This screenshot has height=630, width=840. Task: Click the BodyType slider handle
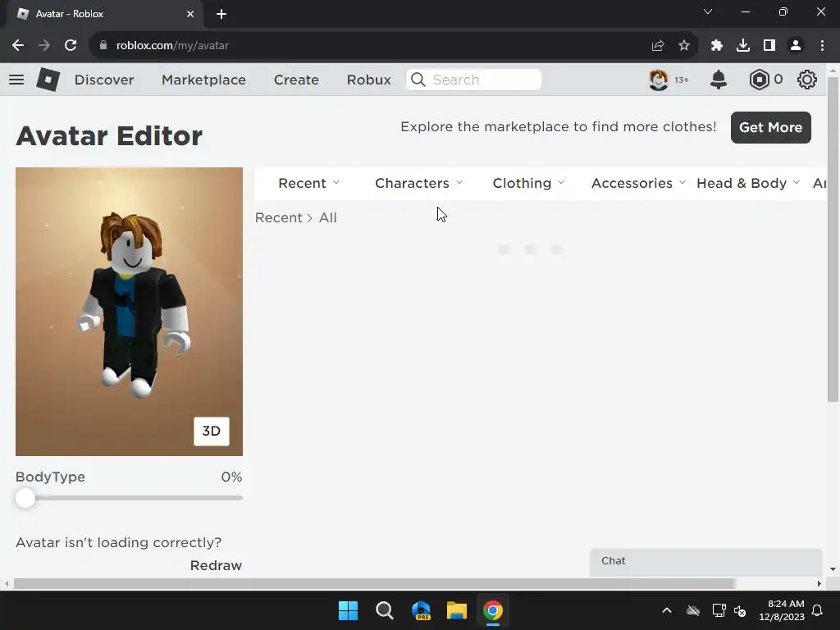[x=25, y=498]
